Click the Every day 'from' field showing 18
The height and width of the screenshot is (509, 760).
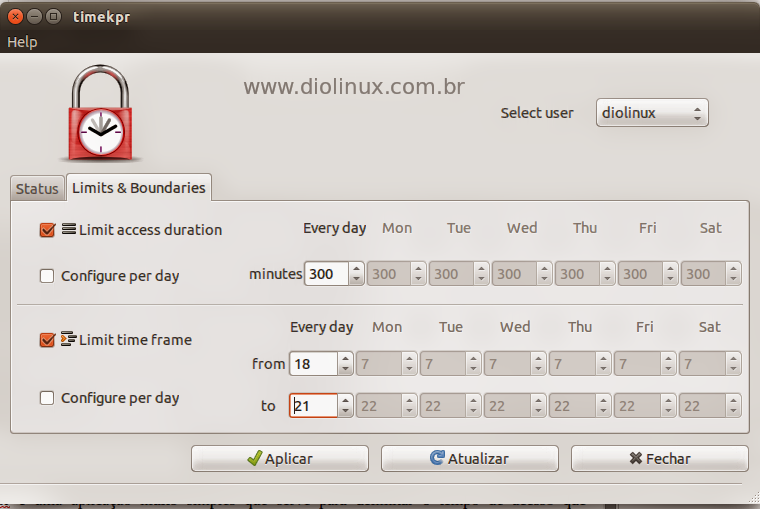(x=313, y=364)
